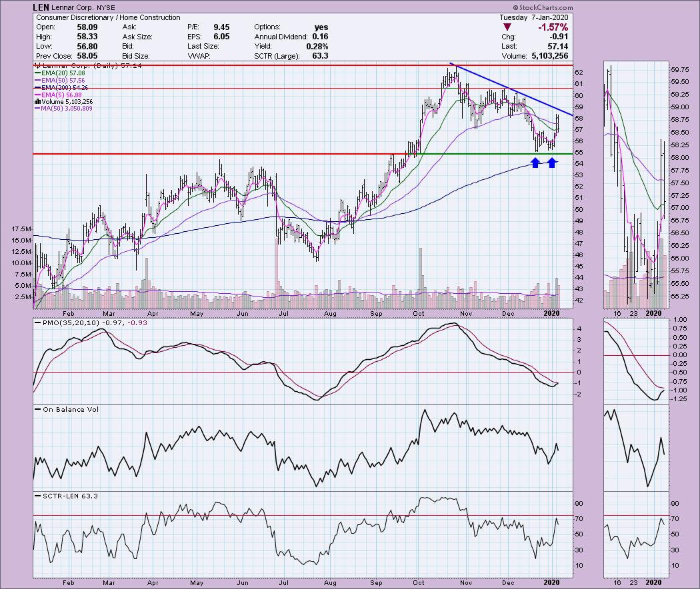700x589 pixels.
Task: Click the volume bars icon in legend
Action: click(37, 102)
